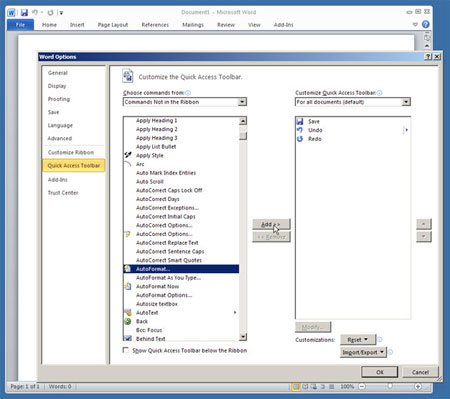Click the Add >> button

pyautogui.click(x=271, y=224)
